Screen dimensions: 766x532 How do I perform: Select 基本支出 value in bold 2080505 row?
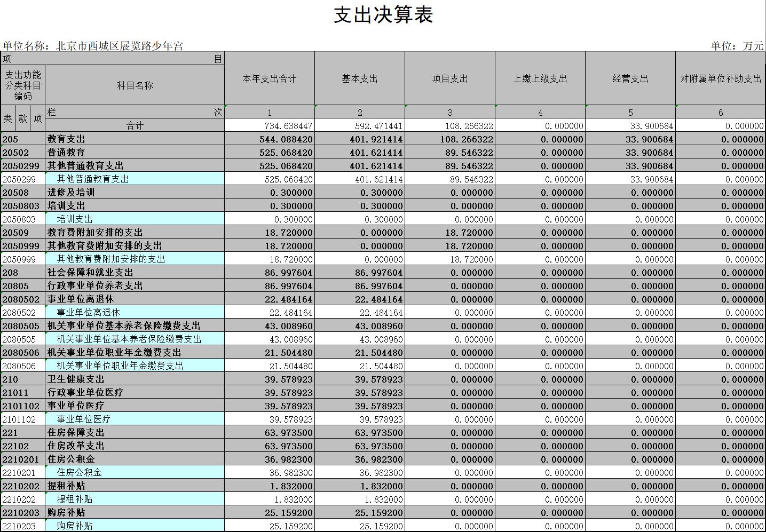click(x=360, y=326)
